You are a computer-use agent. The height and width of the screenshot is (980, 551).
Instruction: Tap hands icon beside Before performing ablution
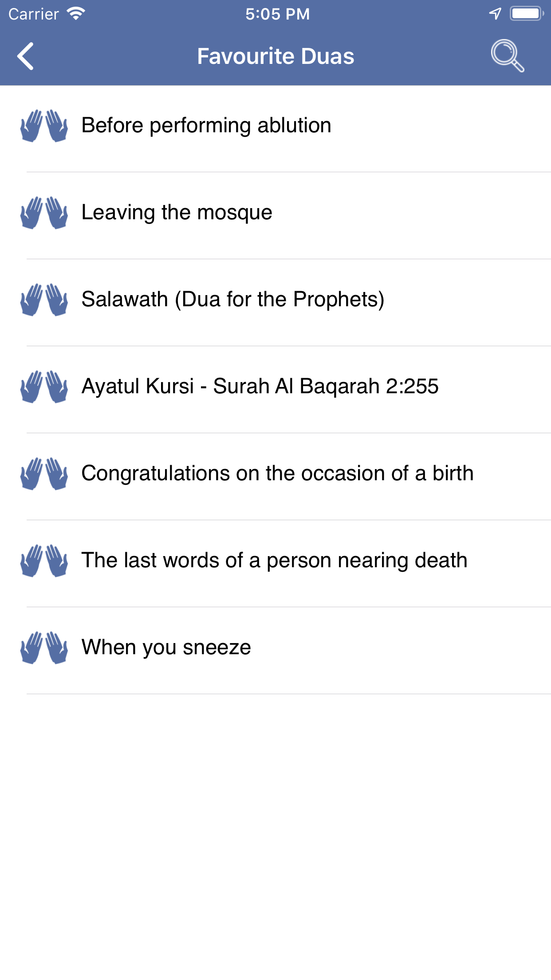(x=44, y=126)
